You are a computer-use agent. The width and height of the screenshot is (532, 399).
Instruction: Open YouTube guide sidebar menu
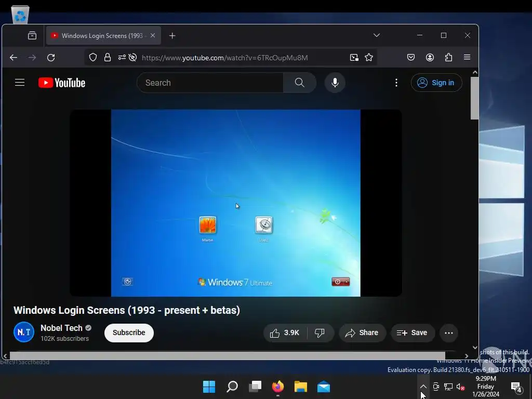tap(20, 83)
